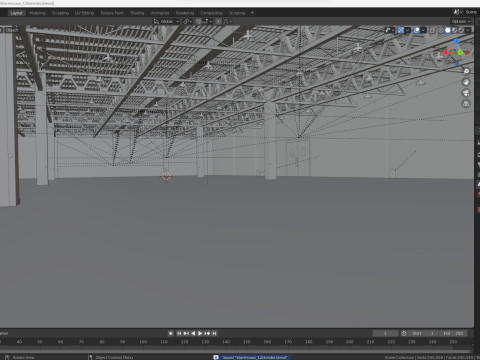Click the saved file notification in status bar
480x360 pixels.
point(251,357)
